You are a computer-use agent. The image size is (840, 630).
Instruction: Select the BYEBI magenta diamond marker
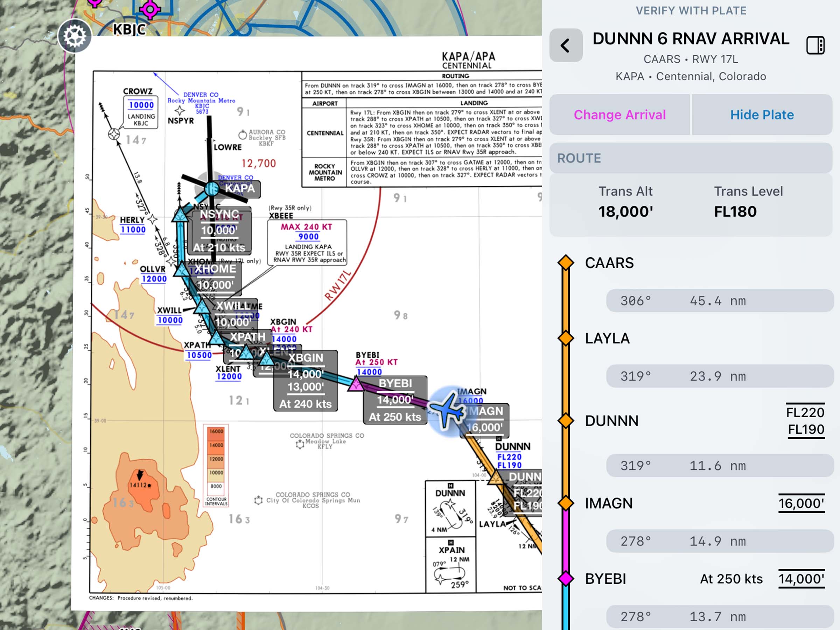pos(566,578)
